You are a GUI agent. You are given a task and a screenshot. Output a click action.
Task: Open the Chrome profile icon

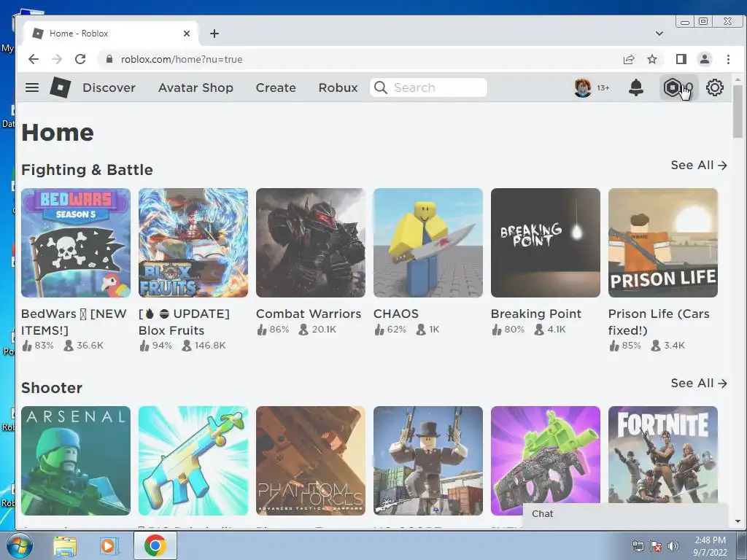pyautogui.click(x=704, y=59)
